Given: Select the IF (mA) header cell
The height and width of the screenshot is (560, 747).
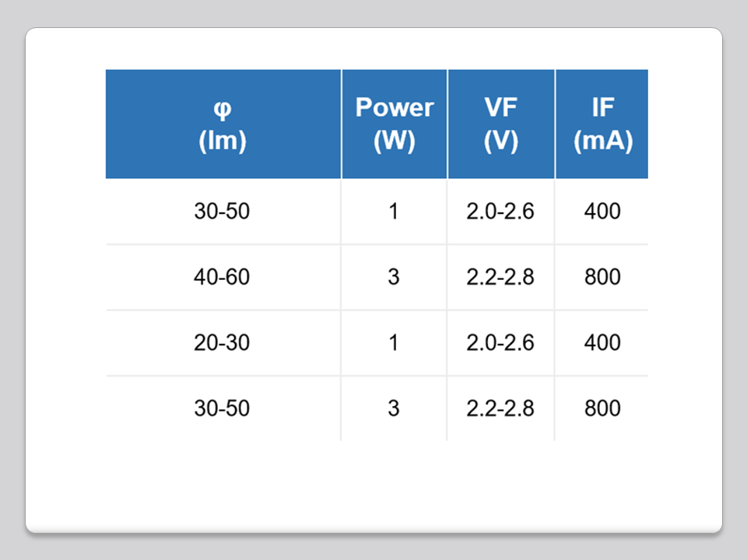Looking at the screenshot, I should [601, 124].
